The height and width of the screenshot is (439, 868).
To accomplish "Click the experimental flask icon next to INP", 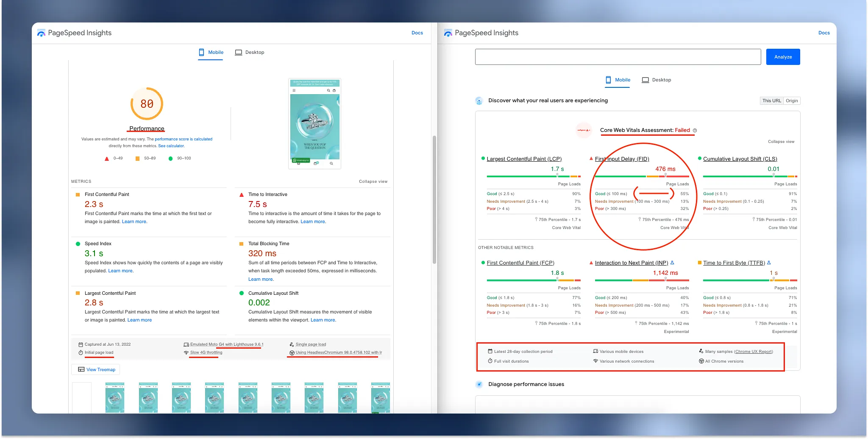I will 672,263.
